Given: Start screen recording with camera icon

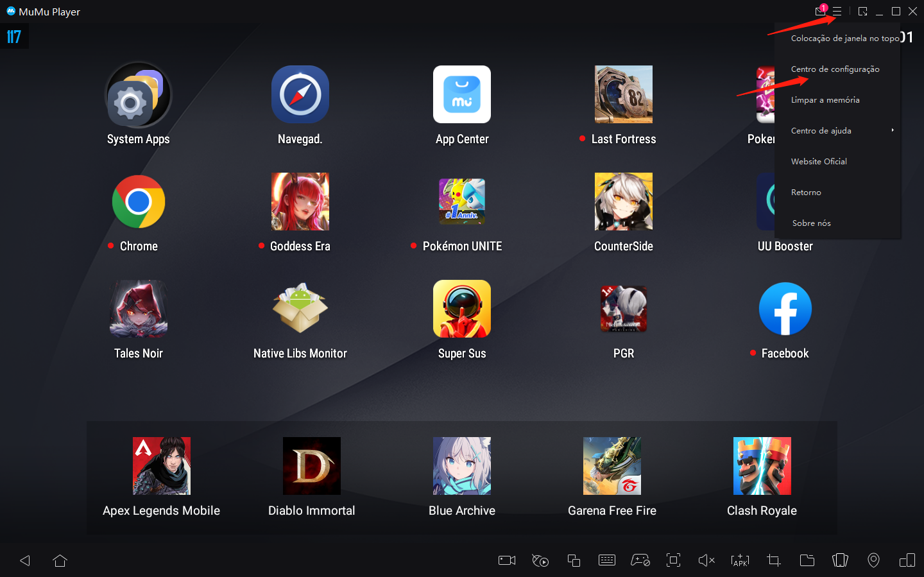Looking at the screenshot, I should (507, 560).
